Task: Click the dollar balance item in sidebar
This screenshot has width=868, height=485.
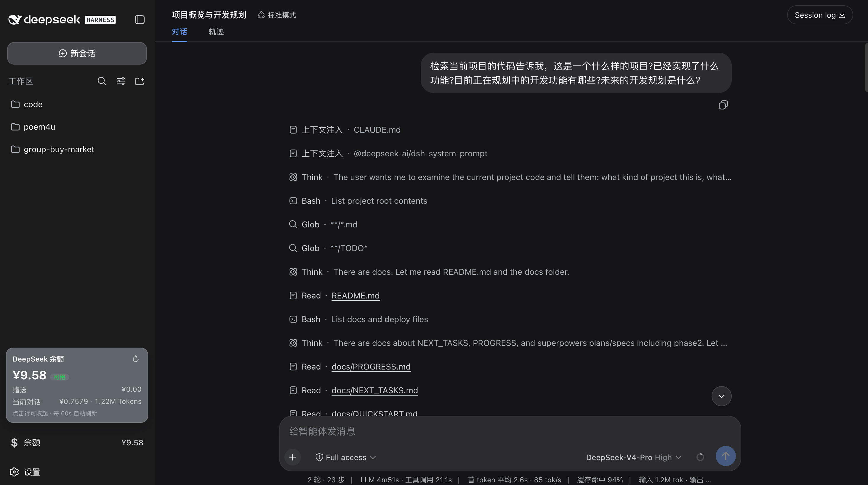Action: coord(77,443)
